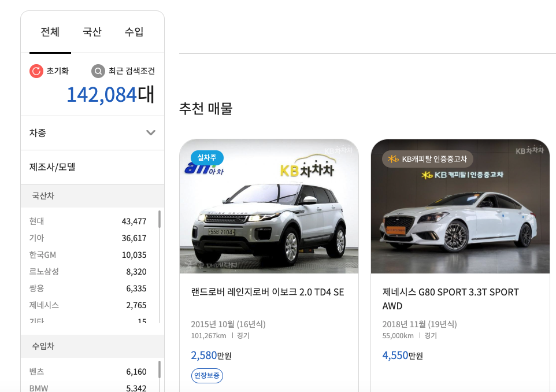Click the KB캐피탈 인증중고차 badge
Image resolution: width=556 pixels, height=392 pixels.
[427, 159]
